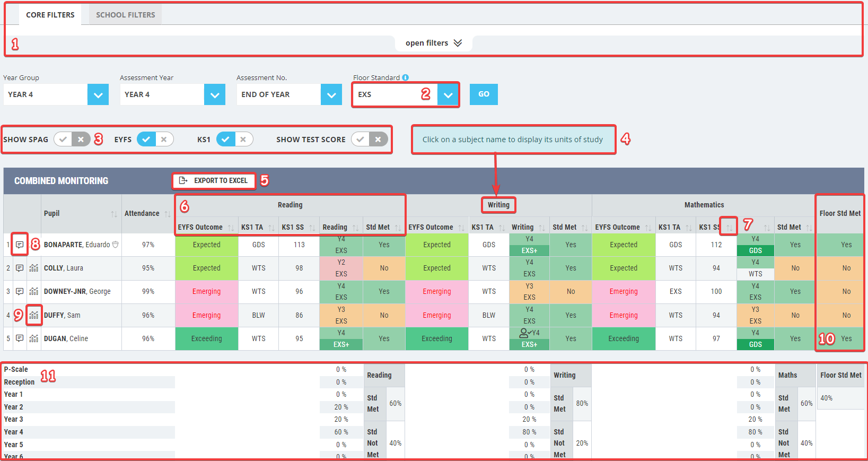Sort Mathematics KS1 SS column
868x461 pixels.
729,228
